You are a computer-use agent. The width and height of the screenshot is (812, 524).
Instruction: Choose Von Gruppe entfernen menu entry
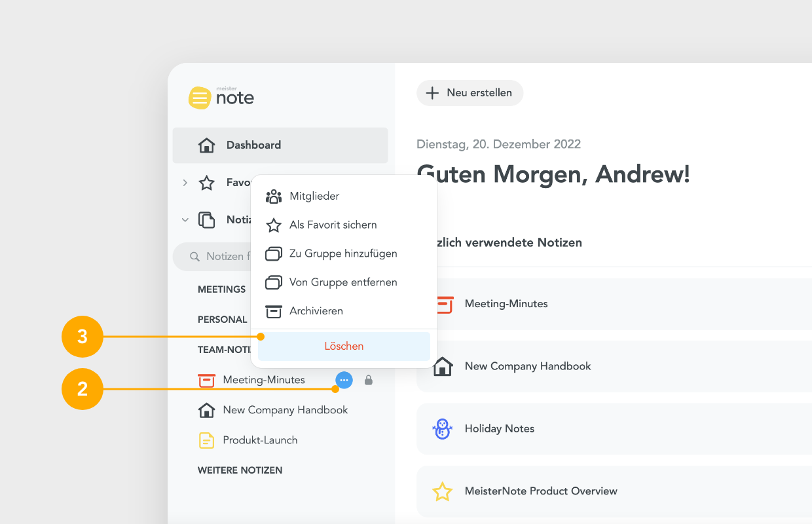point(344,282)
